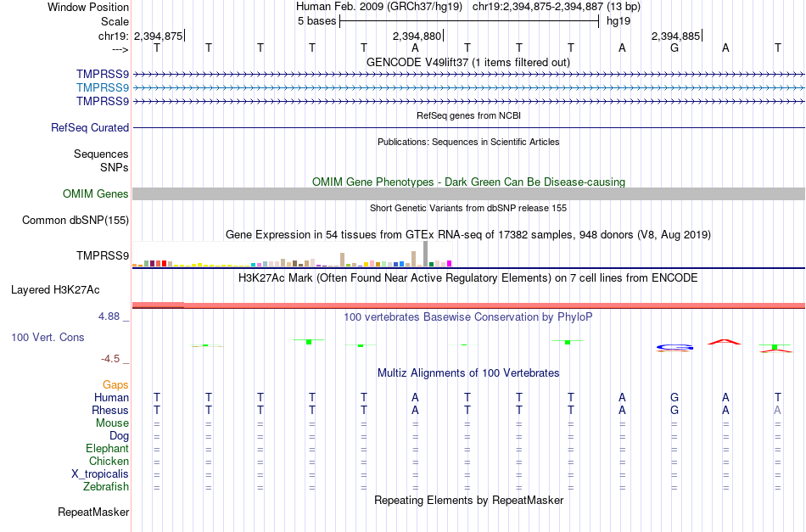
Task: Open the RefSeq Curated track label
Action: (89, 127)
